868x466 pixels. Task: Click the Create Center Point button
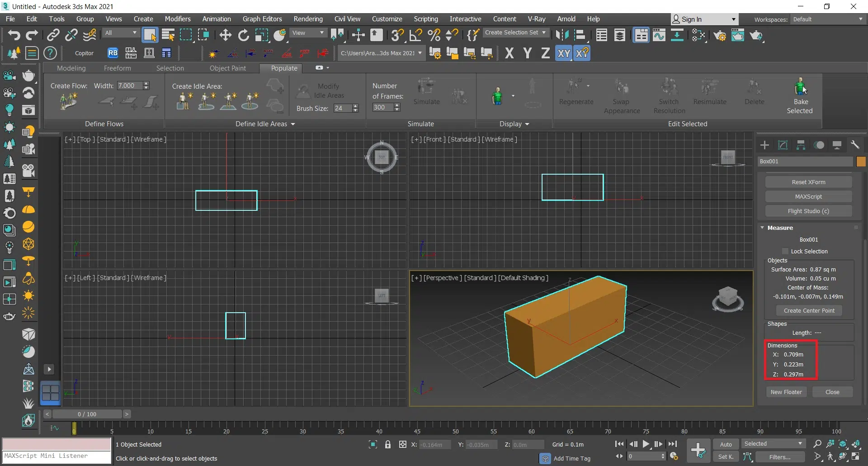pos(809,311)
